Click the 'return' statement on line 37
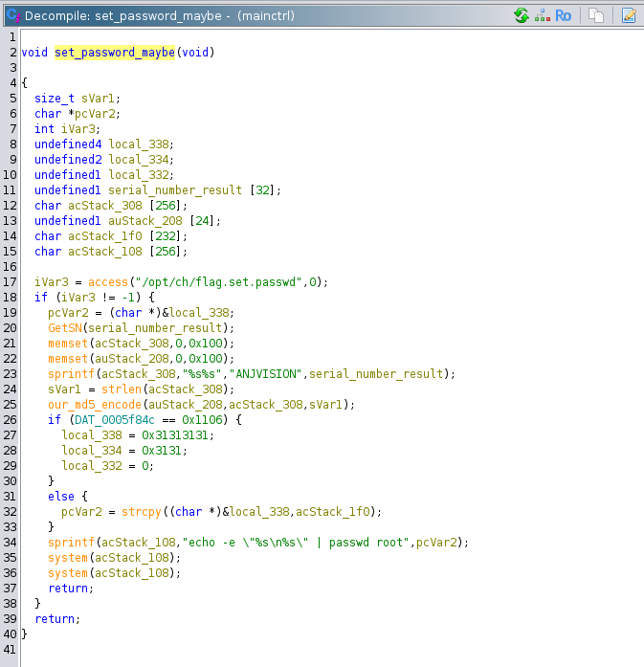Viewport: 644px width, 667px height. (x=68, y=589)
